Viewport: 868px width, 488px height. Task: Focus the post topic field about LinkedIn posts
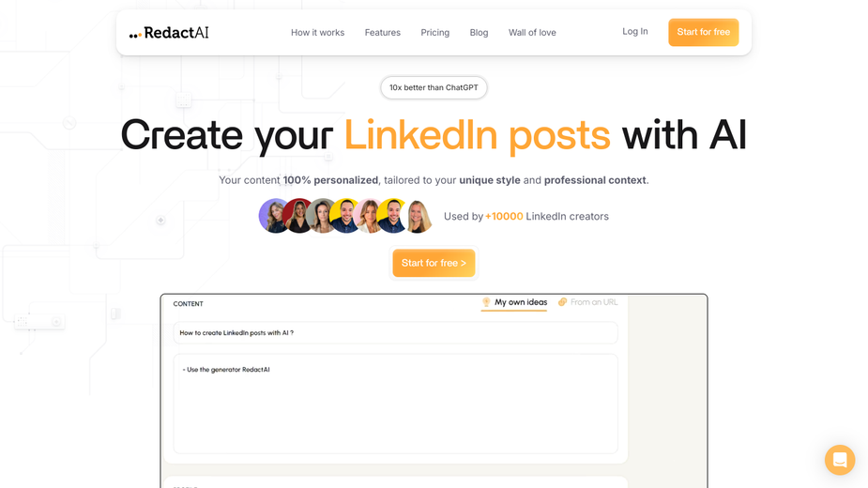coord(395,333)
